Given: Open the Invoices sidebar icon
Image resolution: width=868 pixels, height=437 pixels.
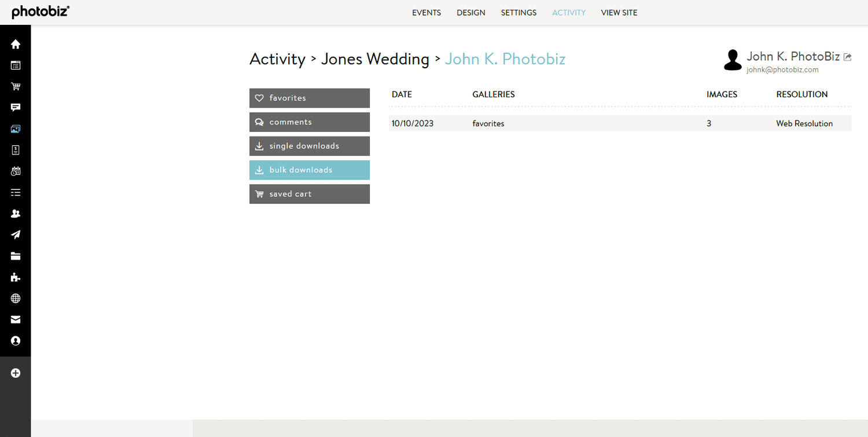Looking at the screenshot, I should (16, 150).
